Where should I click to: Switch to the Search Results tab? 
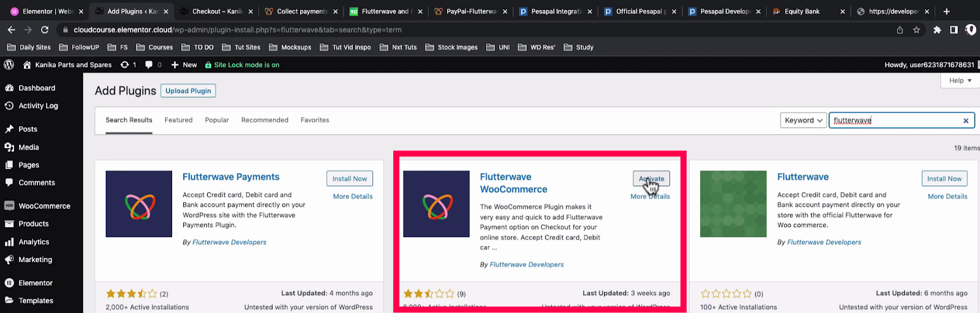tap(129, 120)
